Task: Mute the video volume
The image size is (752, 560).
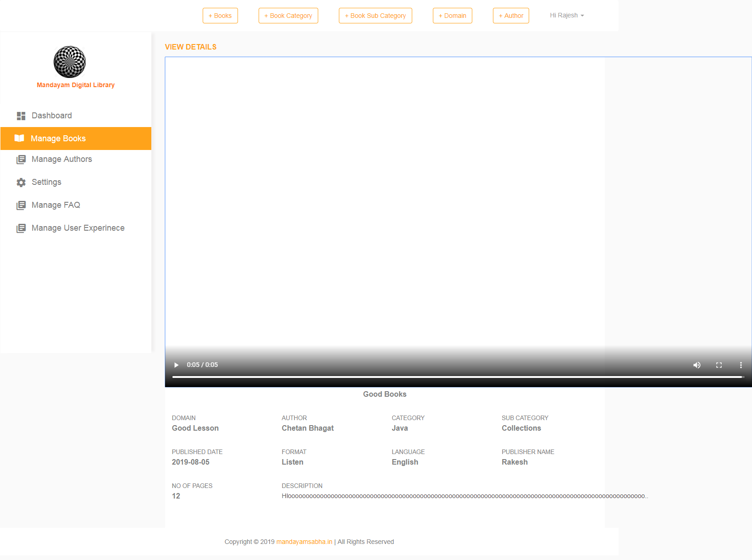Action: (697, 365)
